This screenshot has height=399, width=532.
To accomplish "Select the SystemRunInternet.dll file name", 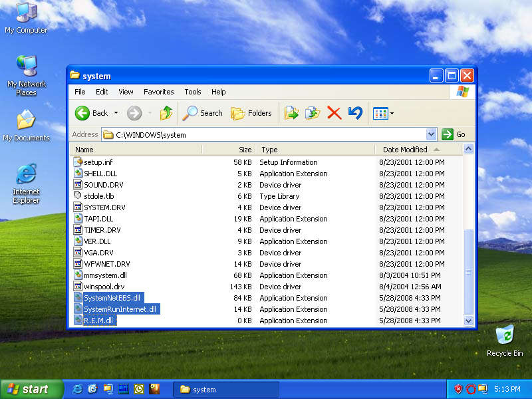I will pos(120,309).
